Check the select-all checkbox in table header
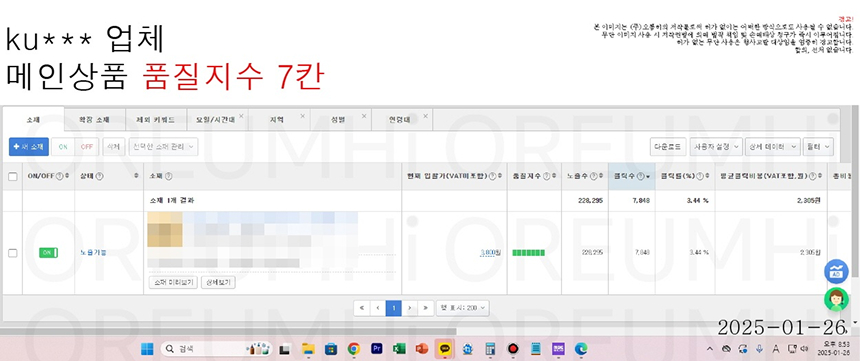Viewport: 860px width, 361px height. [13, 176]
